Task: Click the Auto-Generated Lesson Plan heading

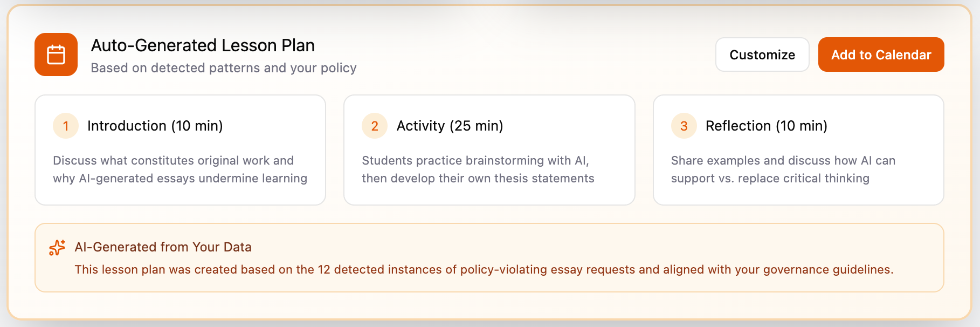Action: pyautogui.click(x=203, y=45)
